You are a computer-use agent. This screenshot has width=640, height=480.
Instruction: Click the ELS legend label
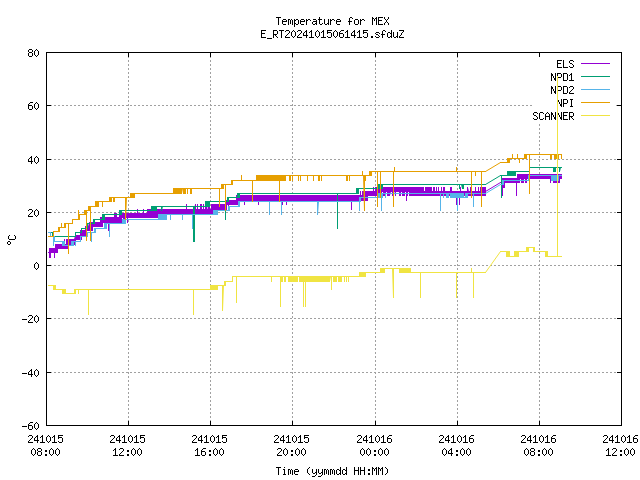(565, 64)
